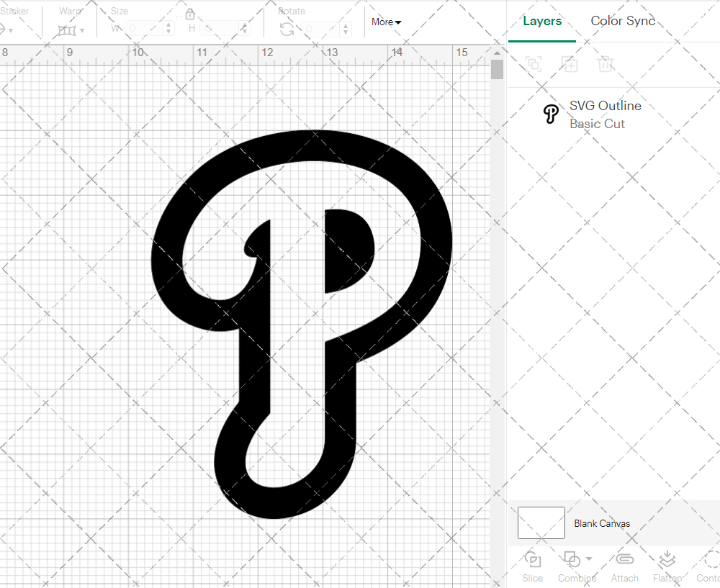Click the SVG Outline Basic Cut layer

click(606, 114)
